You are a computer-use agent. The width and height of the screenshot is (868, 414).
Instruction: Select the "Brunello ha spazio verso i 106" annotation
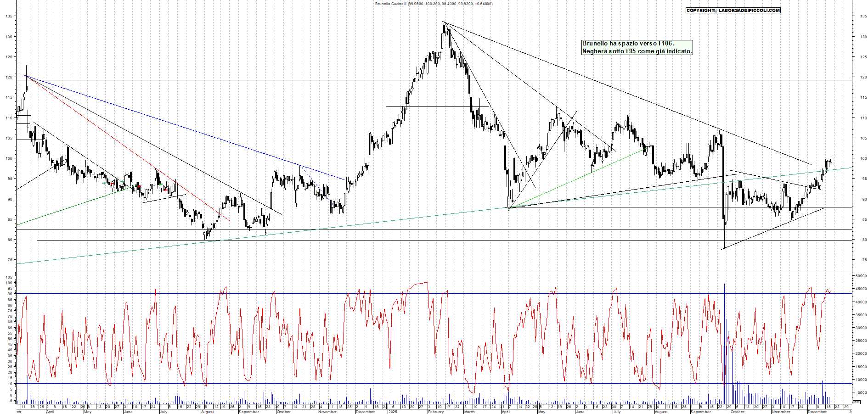click(627, 43)
